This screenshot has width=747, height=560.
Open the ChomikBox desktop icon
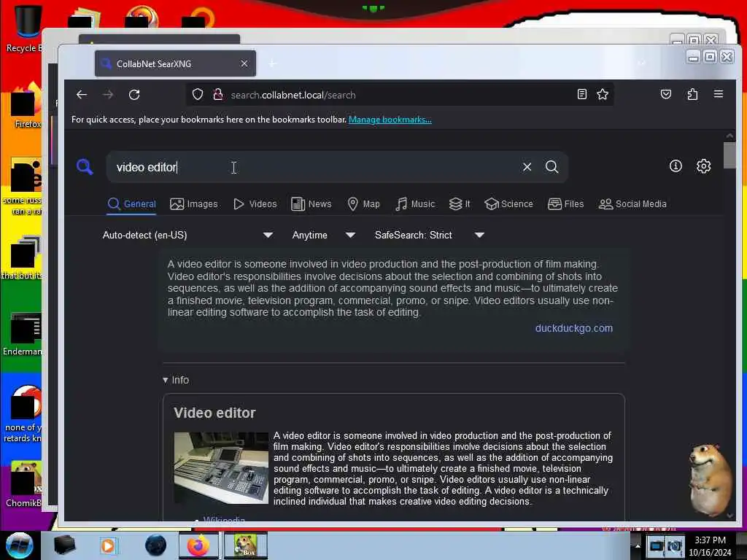(24, 484)
